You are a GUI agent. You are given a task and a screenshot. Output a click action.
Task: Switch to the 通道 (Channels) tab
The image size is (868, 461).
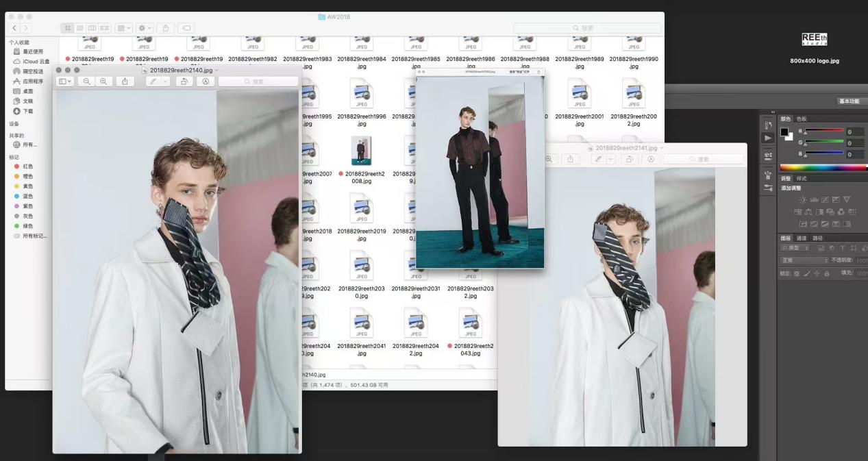coord(802,238)
